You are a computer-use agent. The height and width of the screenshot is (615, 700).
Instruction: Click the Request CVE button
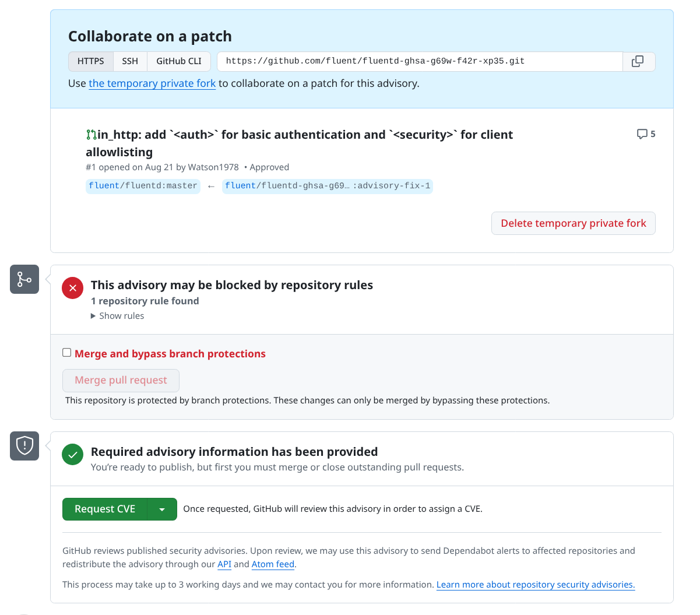(x=105, y=509)
